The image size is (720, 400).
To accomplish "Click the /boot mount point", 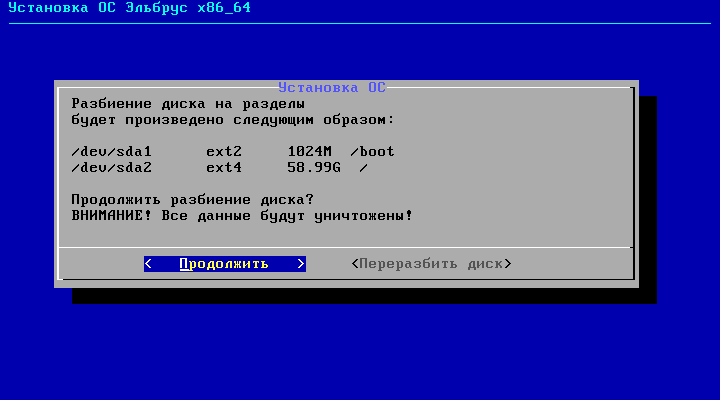I will (372, 152).
